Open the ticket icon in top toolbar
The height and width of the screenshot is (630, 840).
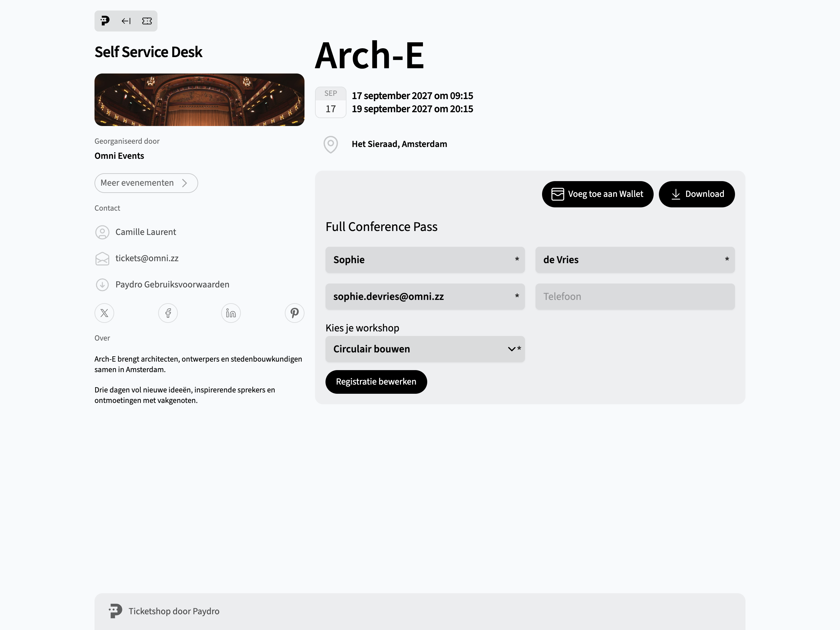[147, 21]
